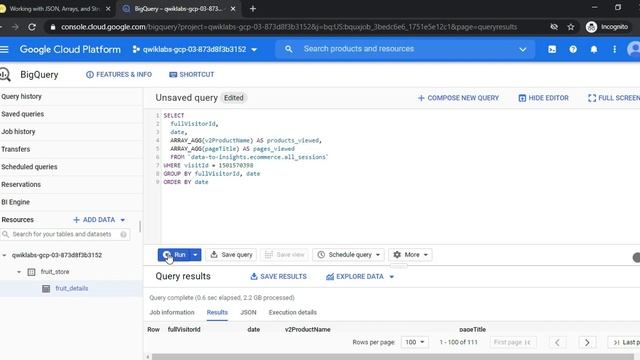Image resolution: width=640 pixels, height=360 pixels.
Task: Click the Google Cloud Platform logo text
Action: pos(70,49)
